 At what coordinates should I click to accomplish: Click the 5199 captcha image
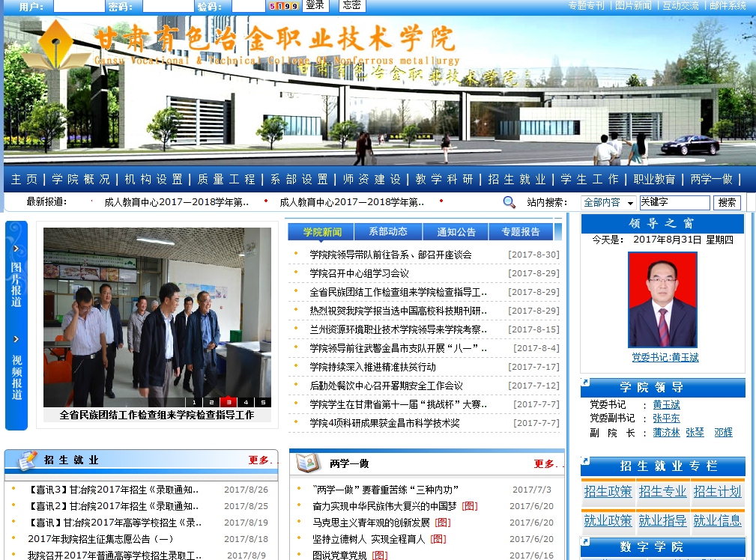point(284,6)
